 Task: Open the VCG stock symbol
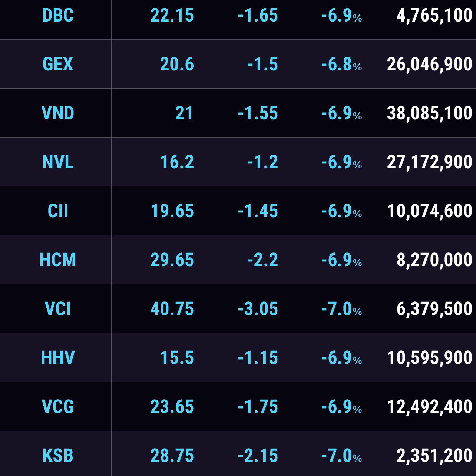(x=58, y=407)
